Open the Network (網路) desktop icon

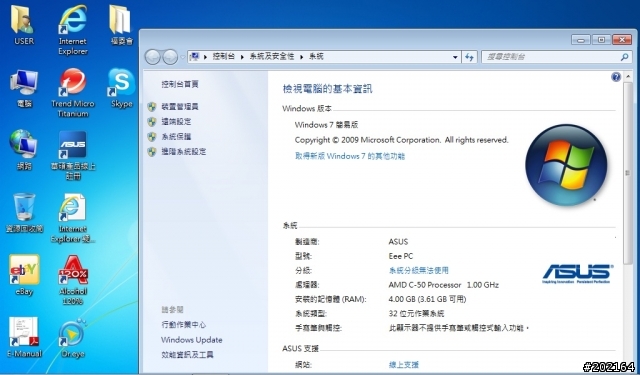click(x=24, y=150)
